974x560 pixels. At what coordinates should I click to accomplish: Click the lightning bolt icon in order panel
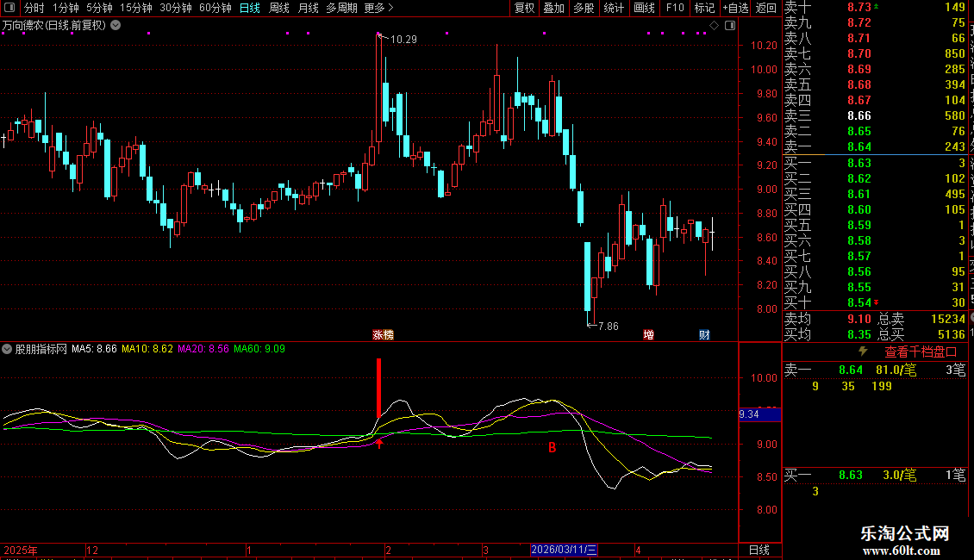863,352
